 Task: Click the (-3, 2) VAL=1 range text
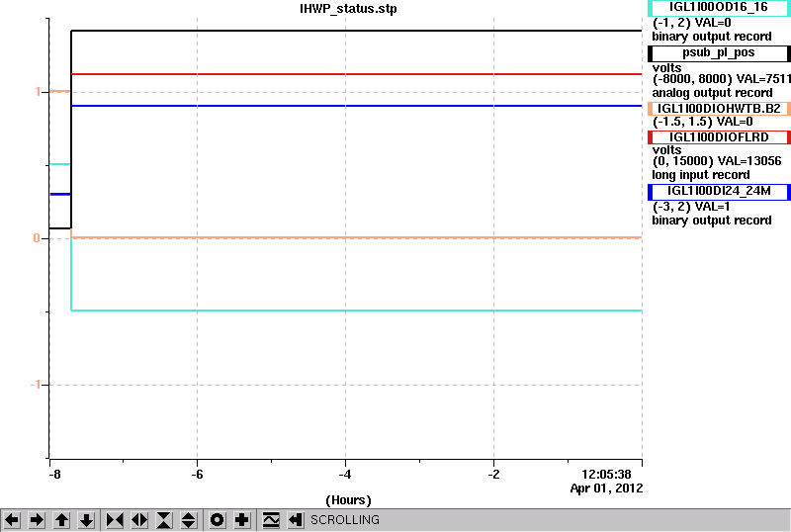click(691, 207)
